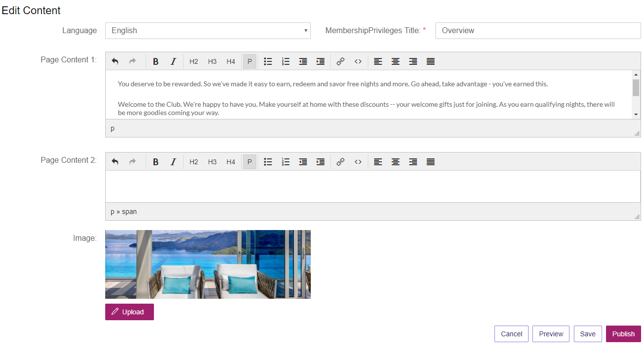The image size is (644, 348).
Task: Increase indent in Page Content 1
Action: [x=321, y=61]
